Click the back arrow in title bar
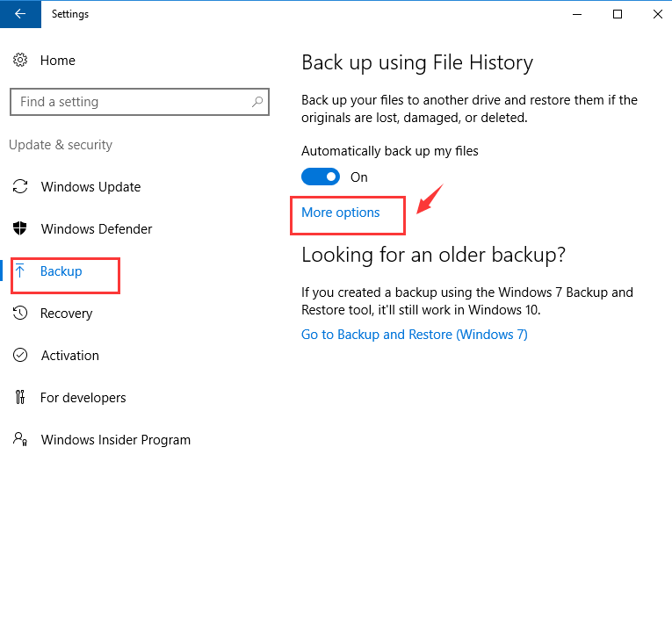672x635 pixels. 20,14
